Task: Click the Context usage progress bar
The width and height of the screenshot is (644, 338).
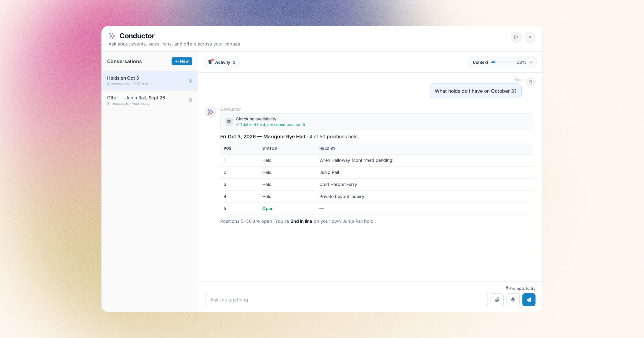Action: 502,62
